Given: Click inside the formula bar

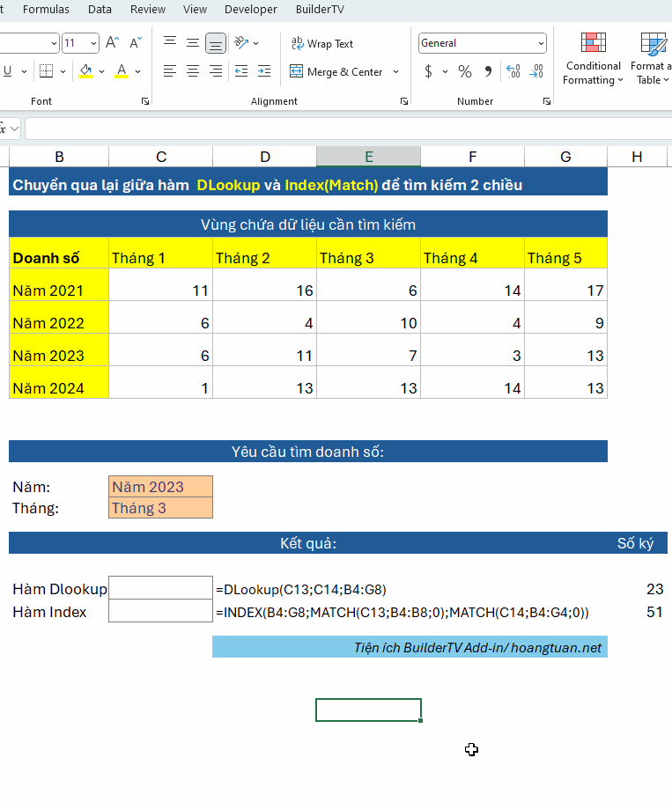Looking at the screenshot, I should (348, 129).
